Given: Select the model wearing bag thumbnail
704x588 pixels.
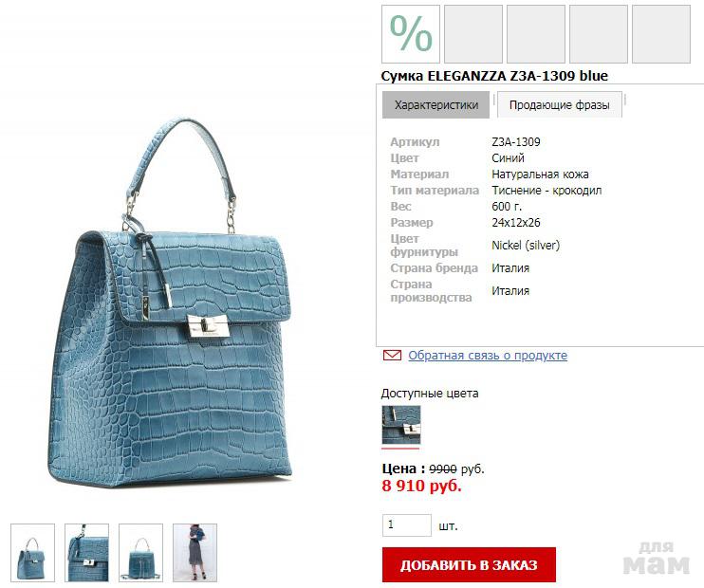Looking at the screenshot, I should [195, 553].
